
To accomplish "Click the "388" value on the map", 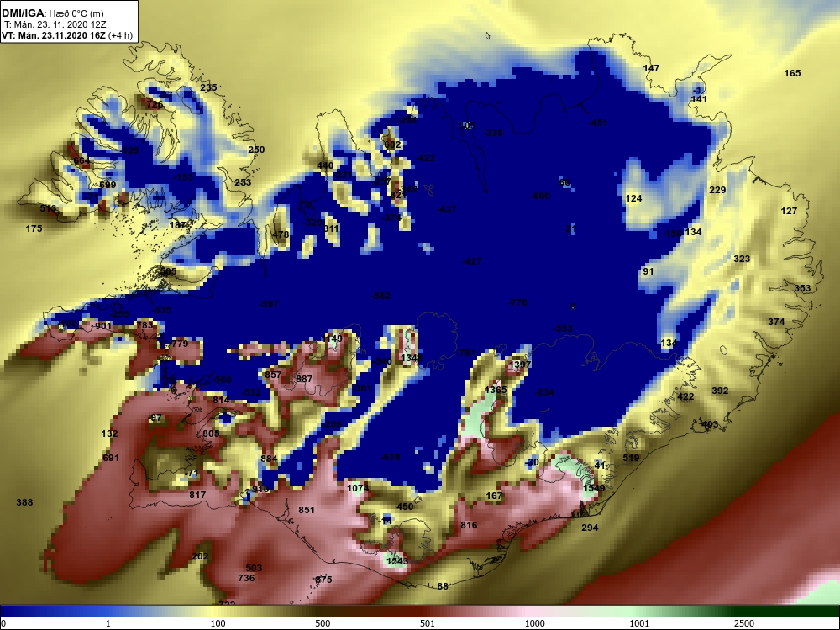I will click(24, 502).
